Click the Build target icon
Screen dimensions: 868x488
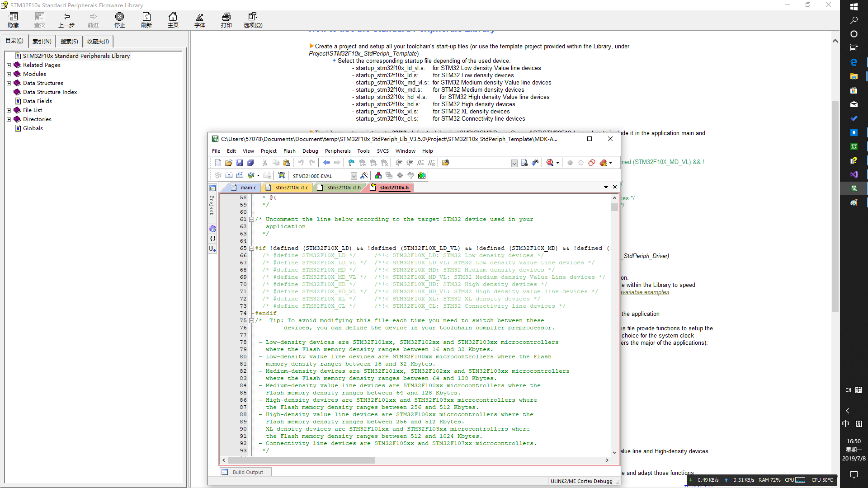point(229,175)
